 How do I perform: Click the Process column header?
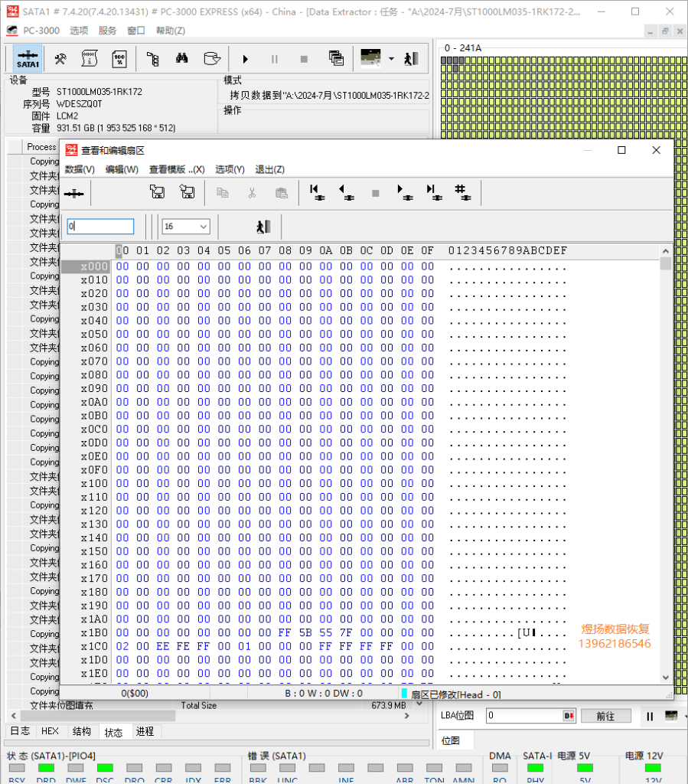click(41, 146)
